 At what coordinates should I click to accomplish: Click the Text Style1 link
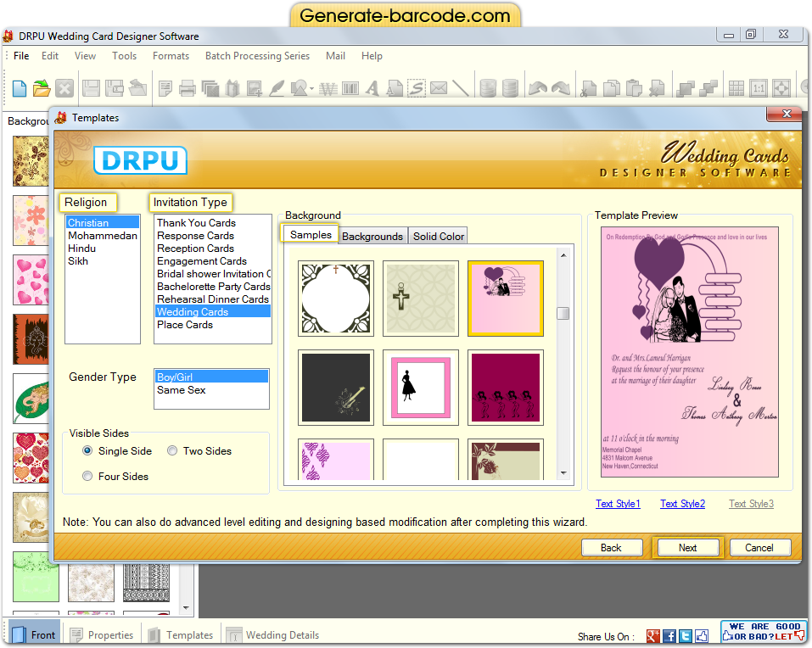pyautogui.click(x=618, y=504)
